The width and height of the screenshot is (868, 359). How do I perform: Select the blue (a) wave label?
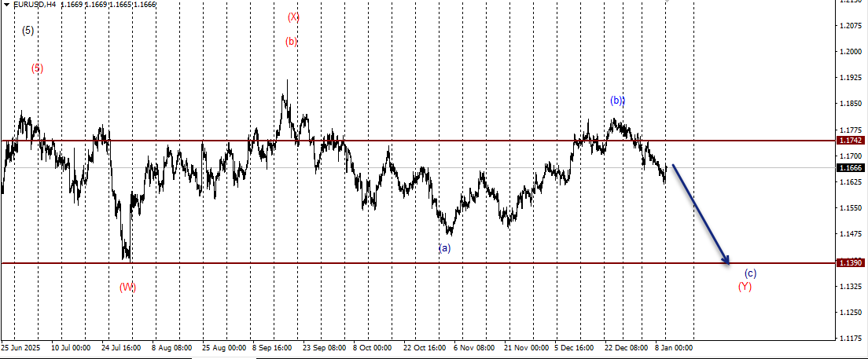pyautogui.click(x=445, y=247)
